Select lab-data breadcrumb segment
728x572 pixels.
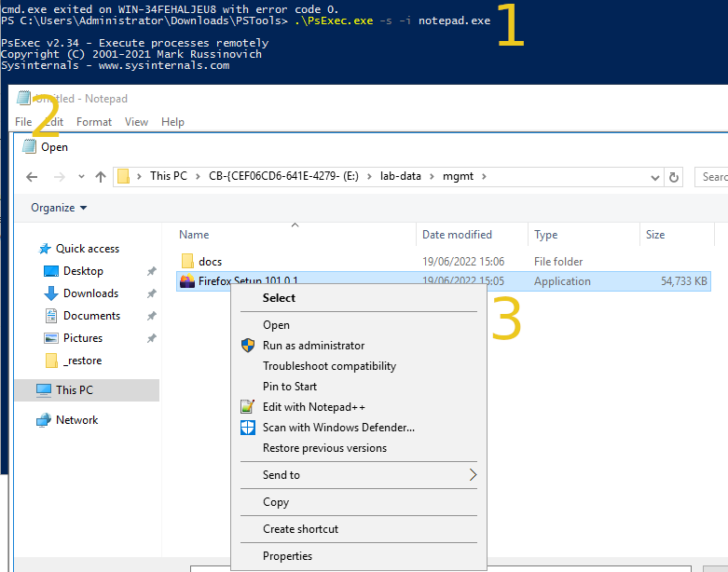click(400, 176)
